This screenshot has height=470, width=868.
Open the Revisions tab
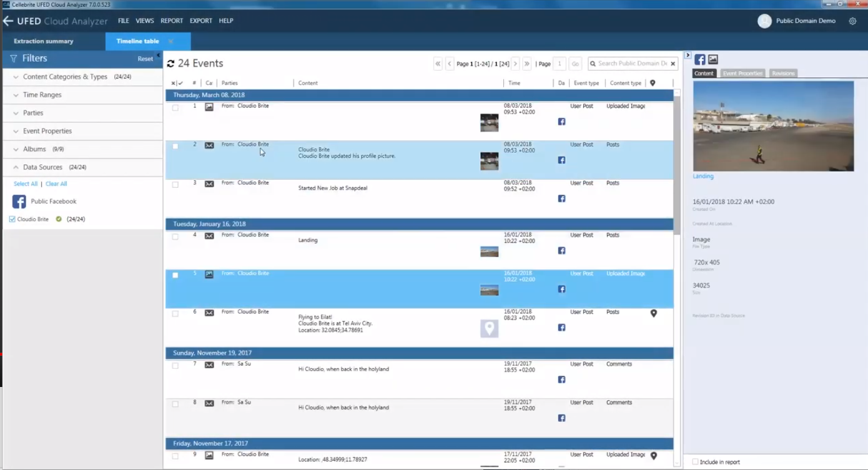783,74
